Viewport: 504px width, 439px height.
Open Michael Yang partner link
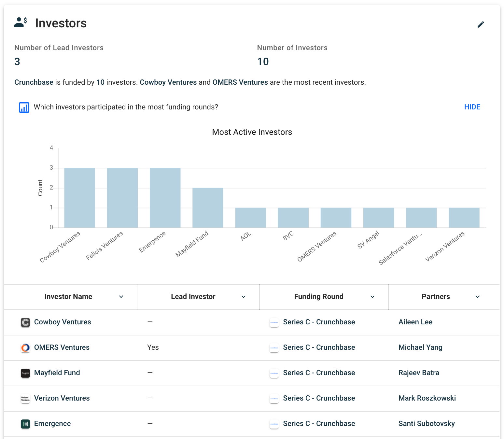(x=420, y=347)
